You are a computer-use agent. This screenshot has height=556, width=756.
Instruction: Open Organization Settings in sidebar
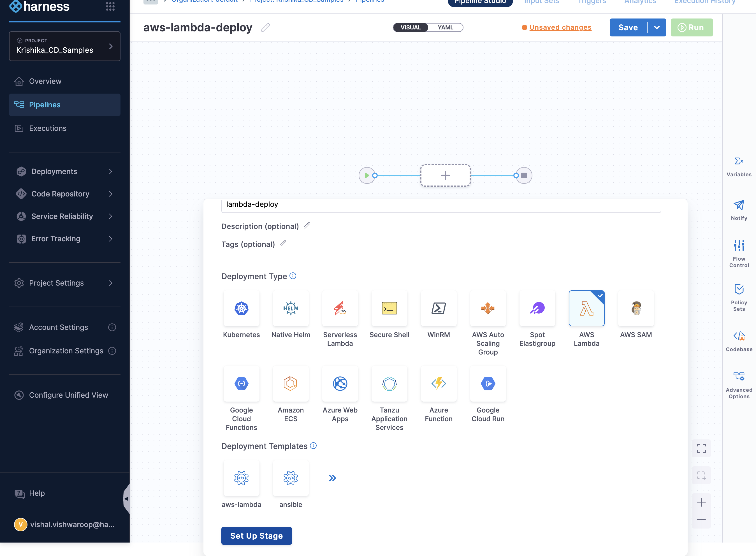point(65,351)
